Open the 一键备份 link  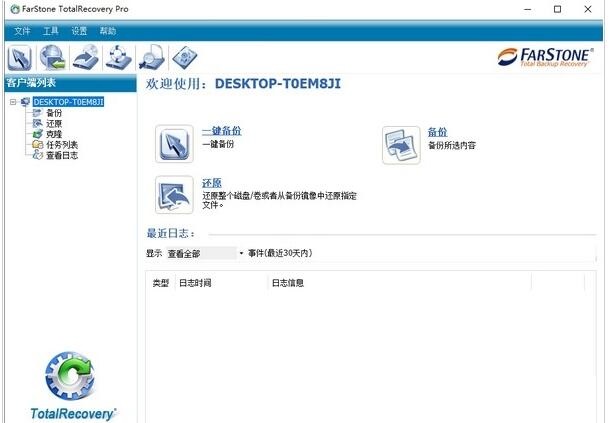point(222,131)
